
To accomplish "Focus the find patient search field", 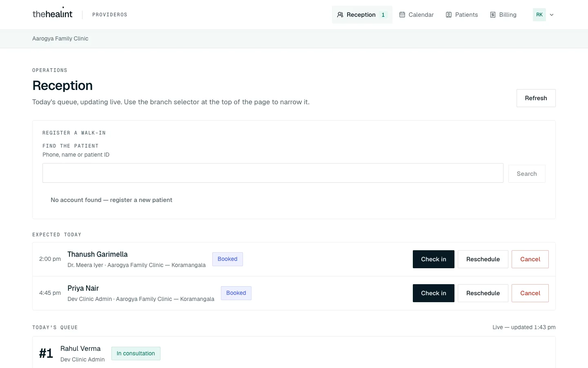I will click(x=273, y=173).
